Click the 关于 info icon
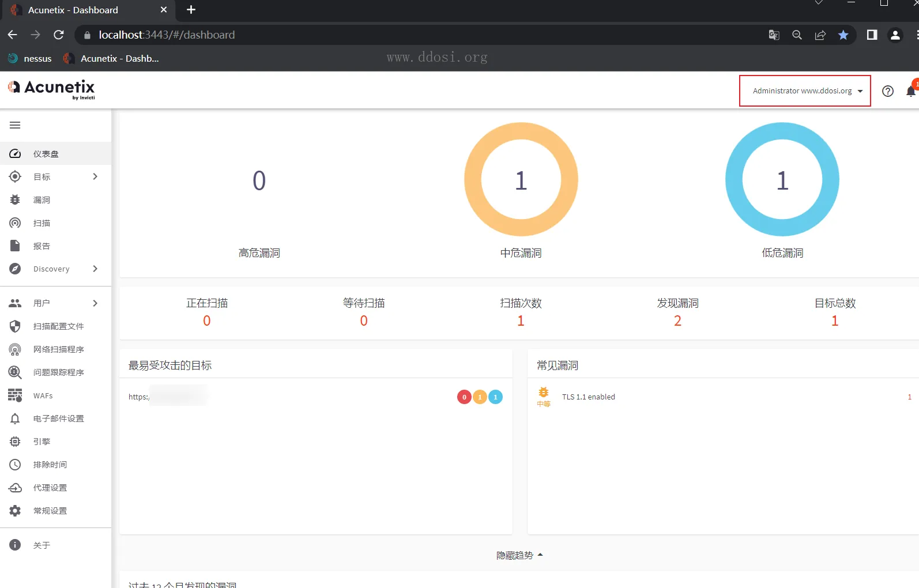This screenshot has width=919, height=588. coord(15,545)
